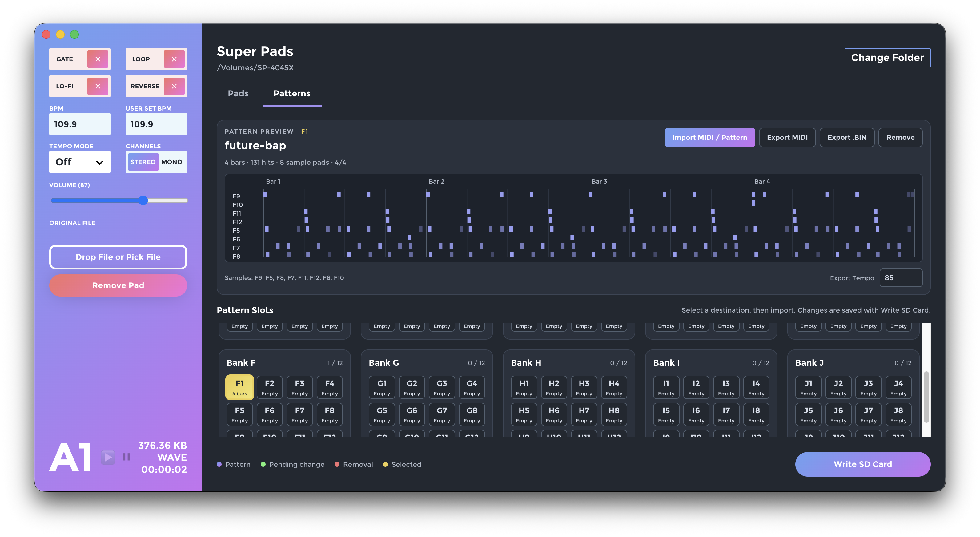Screen dimensions: 980x537
Task: Click the BPM input field
Action: click(80, 124)
